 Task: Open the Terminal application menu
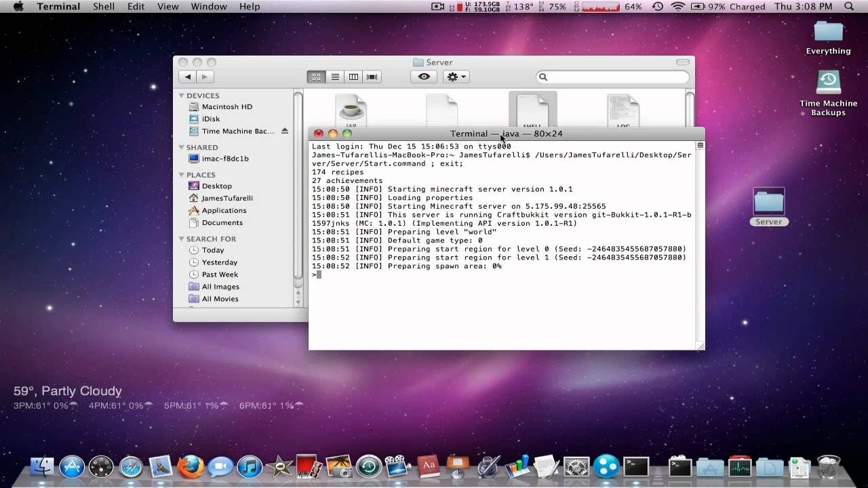coord(58,7)
